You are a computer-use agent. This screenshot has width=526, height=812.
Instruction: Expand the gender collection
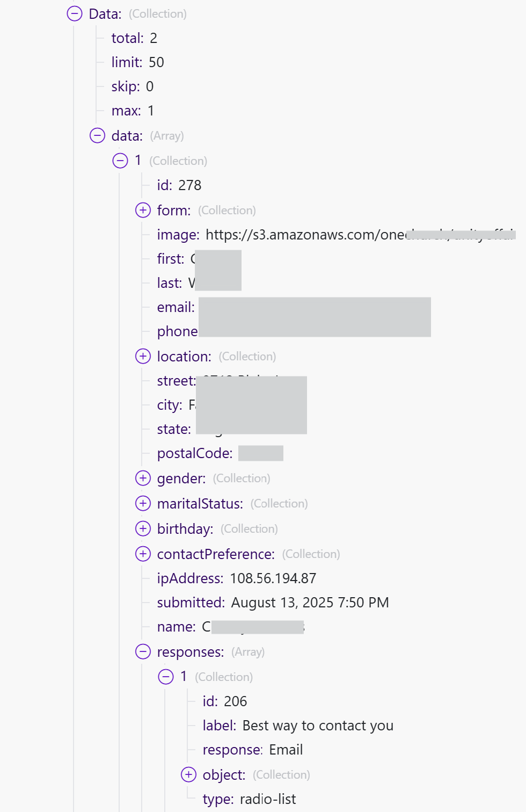click(x=143, y=478)
